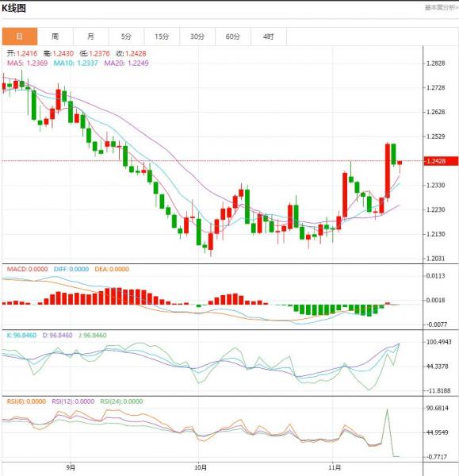Open the 基本面分析 link
459x476 pixels.
point(442,7)
